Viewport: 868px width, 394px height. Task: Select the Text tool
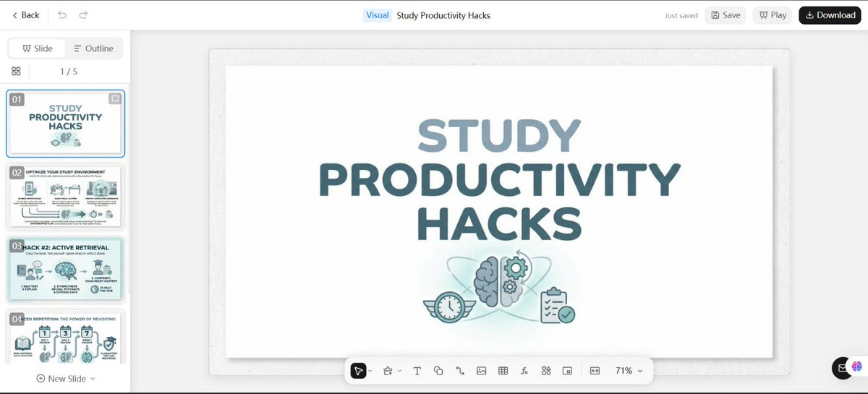[x=417, y=371]
